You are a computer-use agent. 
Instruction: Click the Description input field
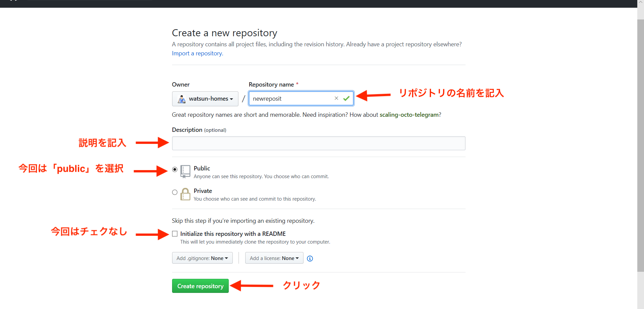click(x=318, y=143)
